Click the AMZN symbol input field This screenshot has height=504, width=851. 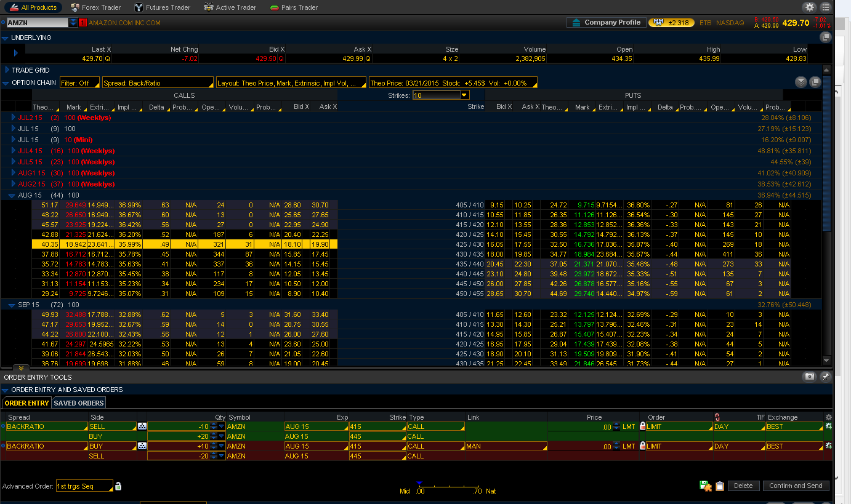pyautogui.click(x=38, y=23)
